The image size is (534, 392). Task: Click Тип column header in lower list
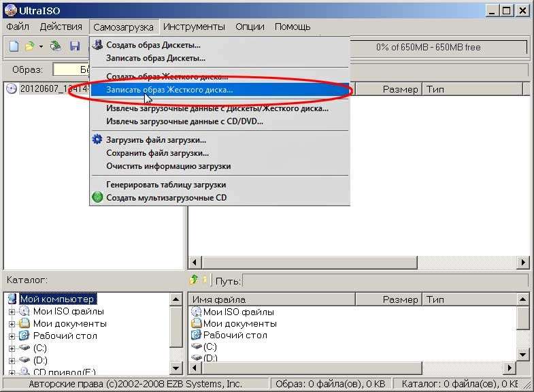click(469, 299)
